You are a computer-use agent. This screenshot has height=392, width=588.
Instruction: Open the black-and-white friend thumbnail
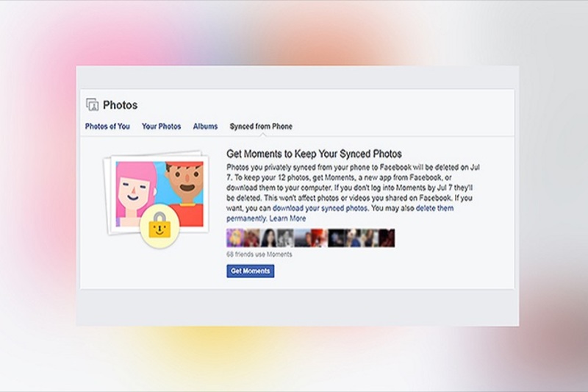point(285,238)
